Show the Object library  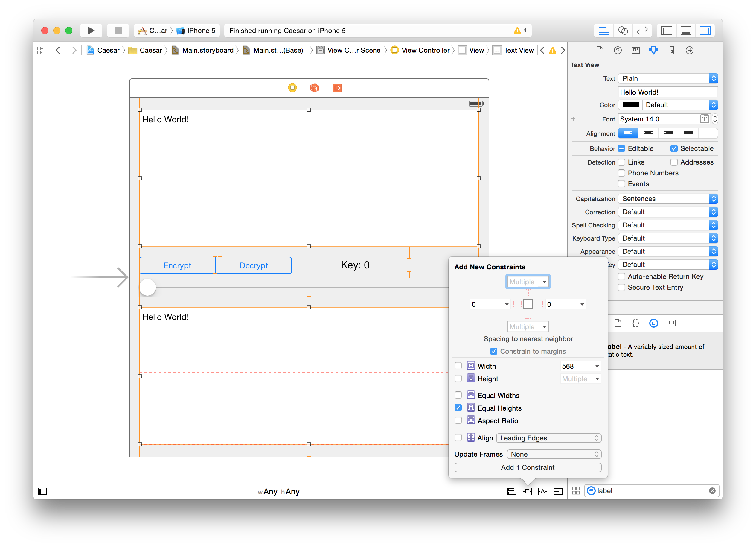[x=654, y=323]
